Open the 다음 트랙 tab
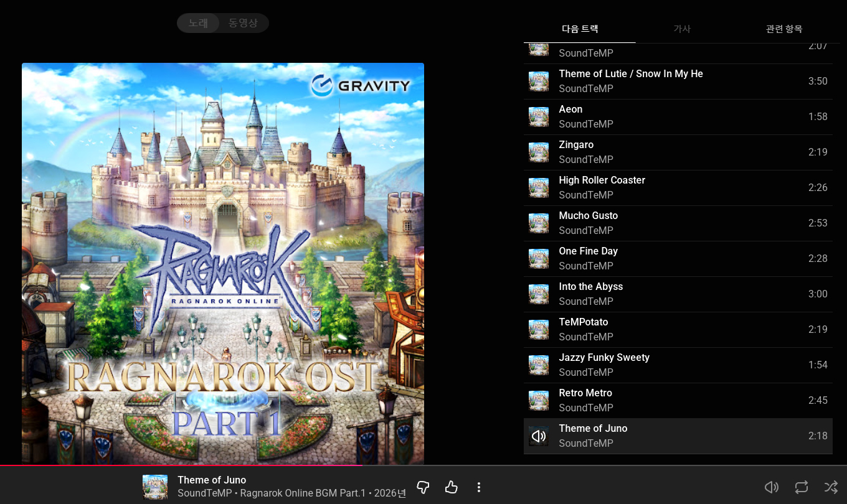This screenshot has height=504, width=847. coord(580,29)
